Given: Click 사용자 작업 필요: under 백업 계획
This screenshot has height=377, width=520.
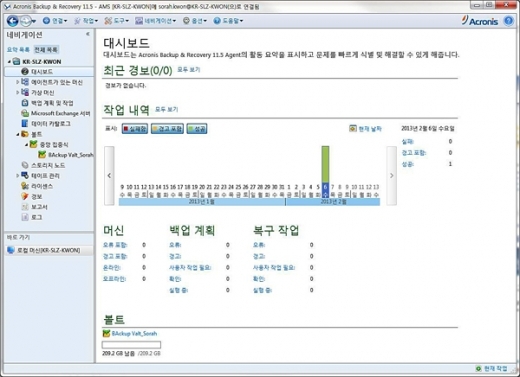Looking at the screenshot, I should tap(190, 268).
